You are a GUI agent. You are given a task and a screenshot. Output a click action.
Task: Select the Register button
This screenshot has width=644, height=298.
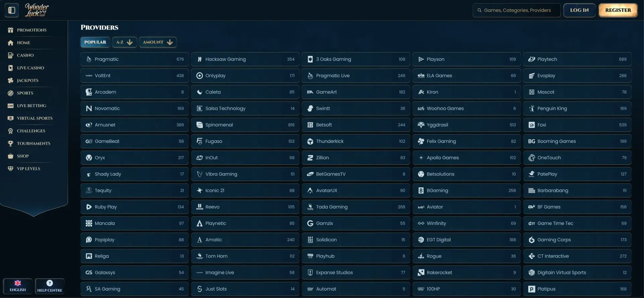click(x=618, y=10)
